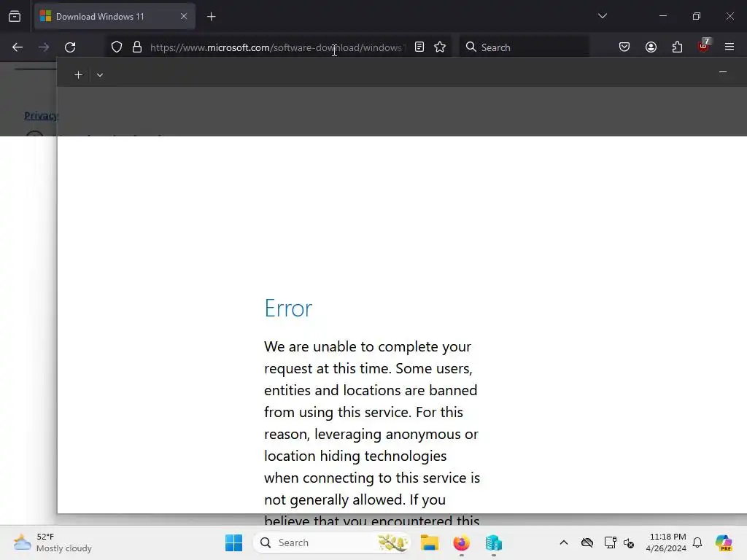The image size is (747, 560).
Task: Open the network status tray icon
Action: click(x=610, y=542)
